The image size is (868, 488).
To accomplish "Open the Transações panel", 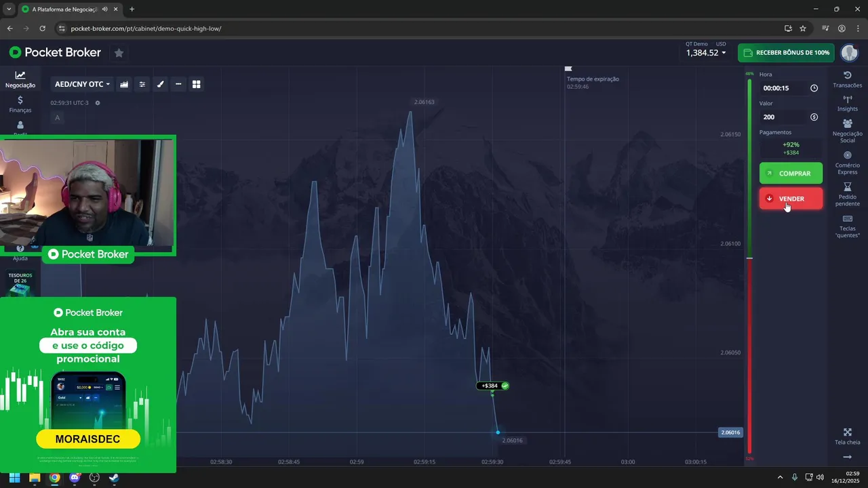I will 848,79.
